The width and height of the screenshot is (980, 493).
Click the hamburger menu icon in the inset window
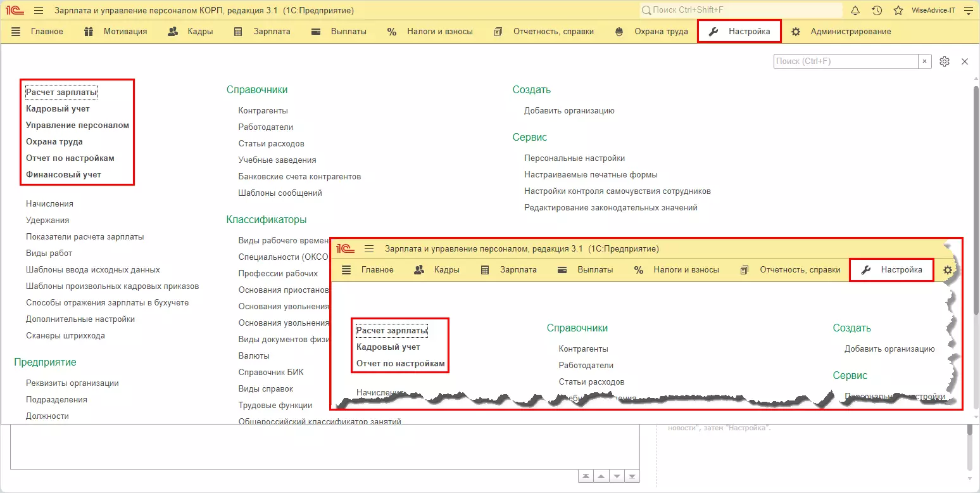(x=370, y=248)
